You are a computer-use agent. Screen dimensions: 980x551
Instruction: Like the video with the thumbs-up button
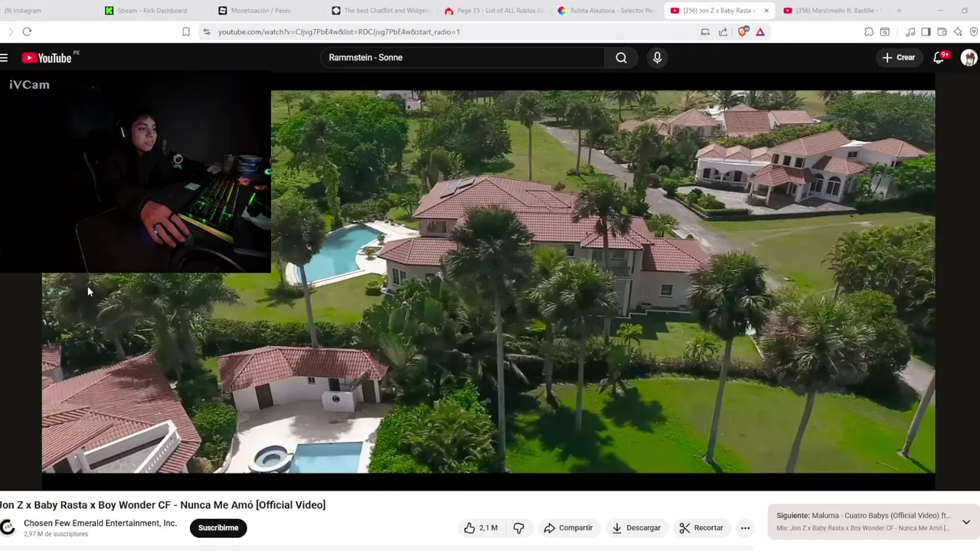(480, 528)
